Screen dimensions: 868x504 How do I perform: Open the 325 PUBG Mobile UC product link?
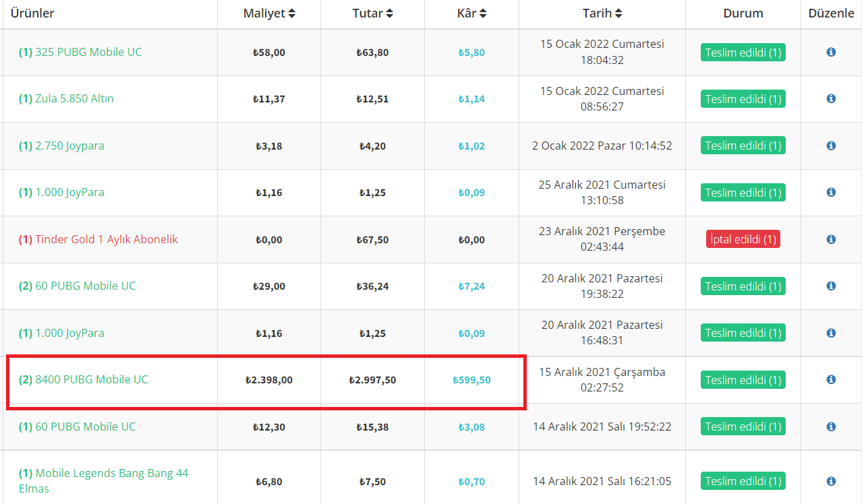coord(80,52)
